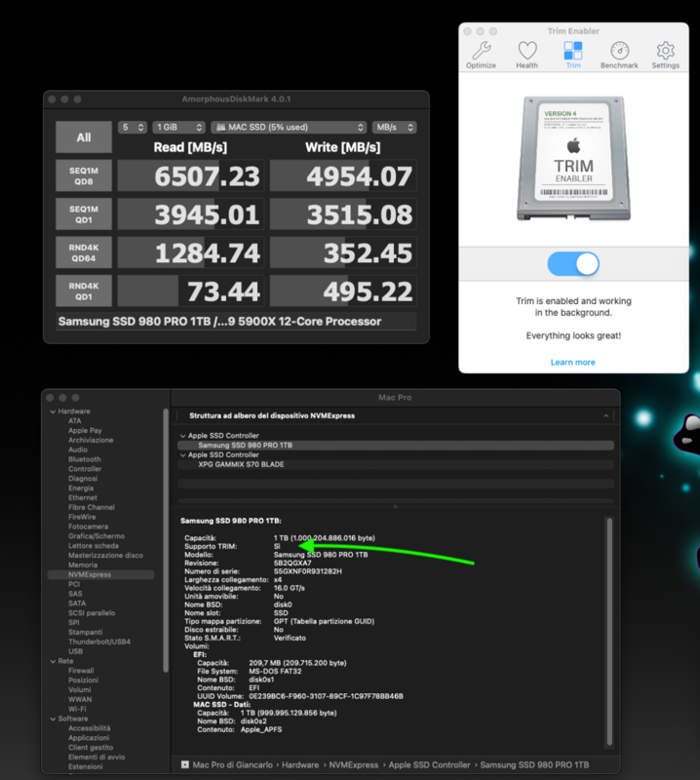
Task: Collapse the Rete section in the sidebar
Action: 53,661
